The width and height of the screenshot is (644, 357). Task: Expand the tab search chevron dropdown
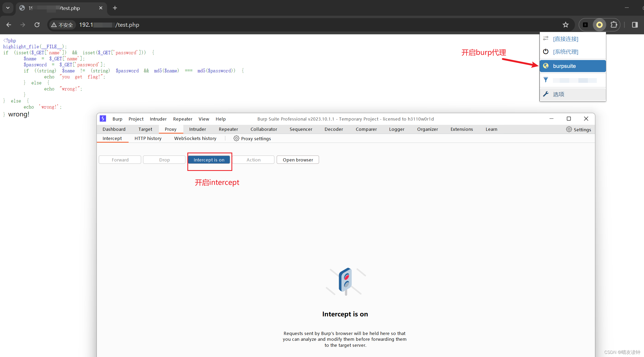pos(8,8)
